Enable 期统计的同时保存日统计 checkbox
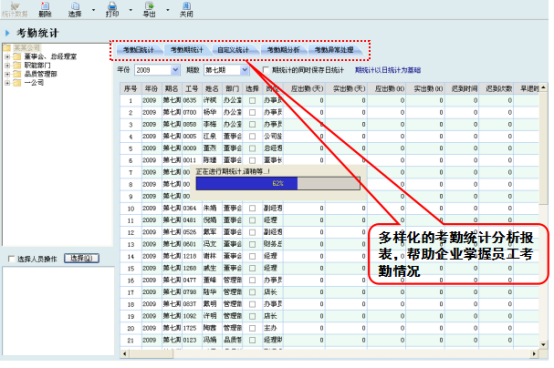 point(266,70)
